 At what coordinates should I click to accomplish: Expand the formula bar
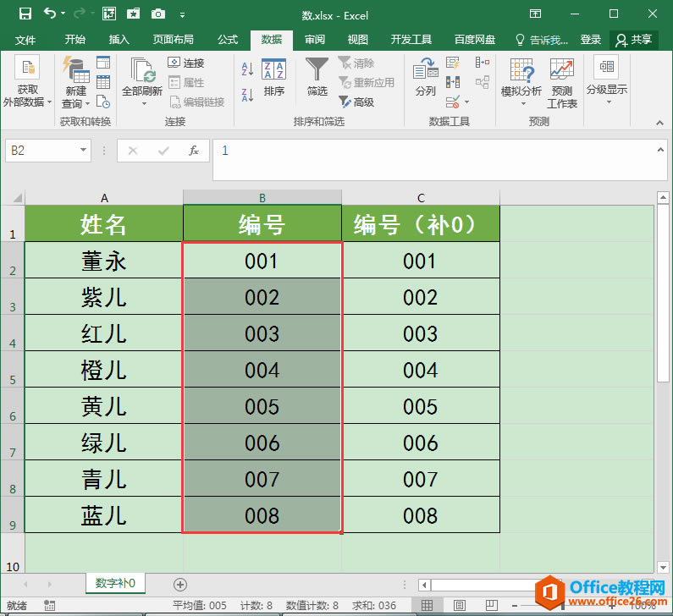pos(660,150)
